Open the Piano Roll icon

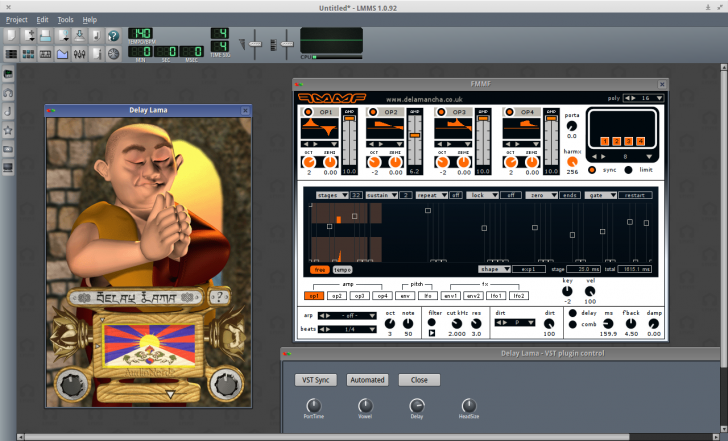click(46, 54)
